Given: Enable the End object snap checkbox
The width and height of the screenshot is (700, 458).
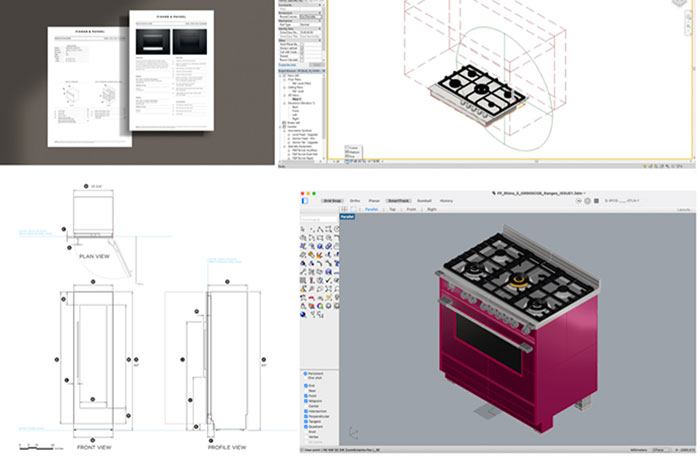Looking at the screenshot, I should (x=305, y=384).
